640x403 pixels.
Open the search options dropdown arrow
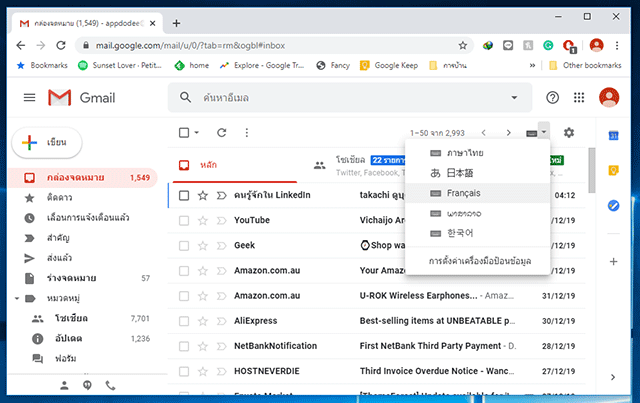(514, 98)
